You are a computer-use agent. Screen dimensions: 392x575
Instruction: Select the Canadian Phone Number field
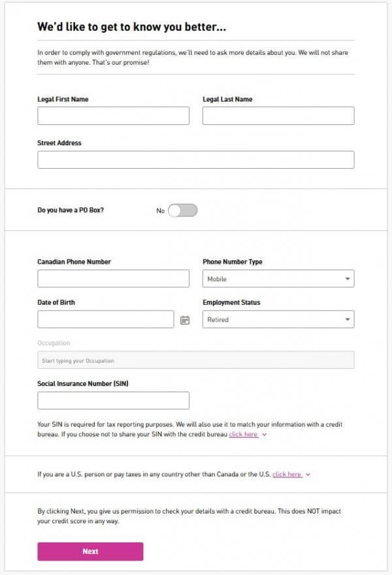(x=113, y=279)
